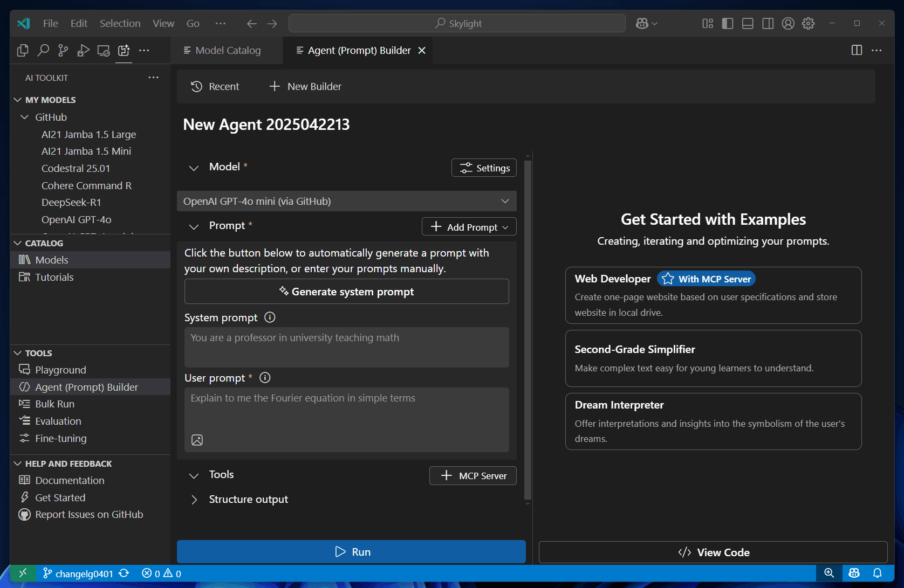The image size is (904, 588).
Task: Toggle the primary sidebar visibility
Action: (728, 23)
